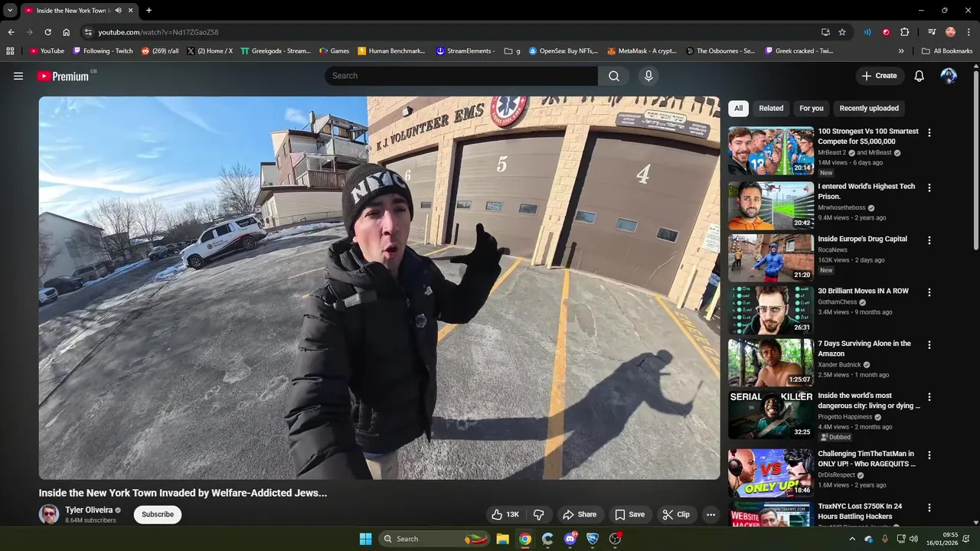Viewport: 980px width, 551px height.
Task: Select the All filter chip
Action: coord(738,108)
